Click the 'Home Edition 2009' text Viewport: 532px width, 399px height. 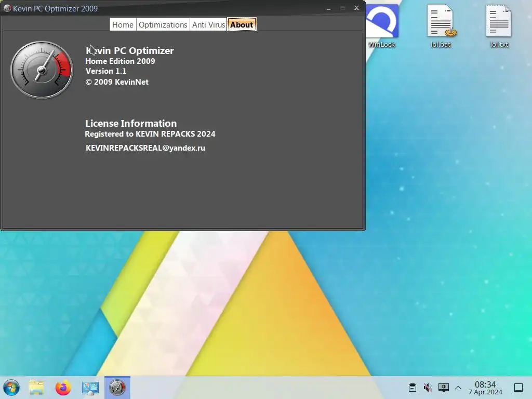pyautogui.click(x=120, y=61)
